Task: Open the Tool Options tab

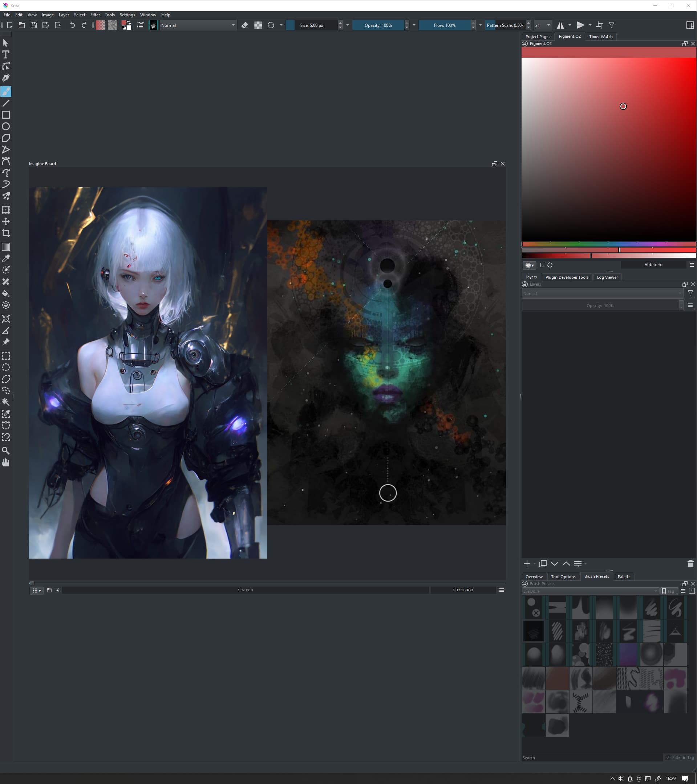Action: [x=563, y=576]
